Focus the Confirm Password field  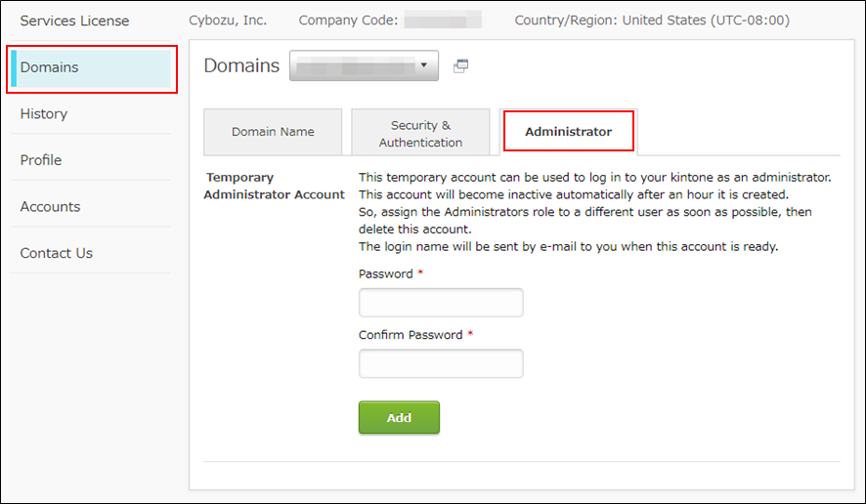coord(441,363)
